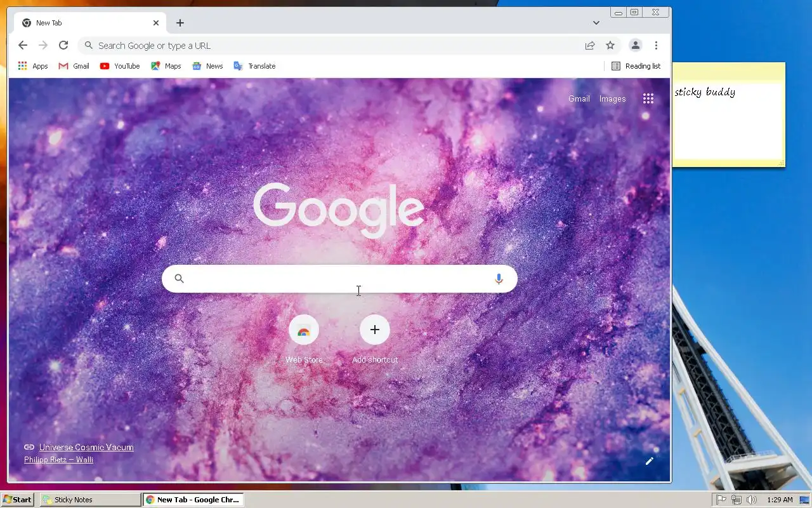The height and width of the screenshot is (508, 812).
Task: Focus the Chrome address bar
Action: click(339, 45)
